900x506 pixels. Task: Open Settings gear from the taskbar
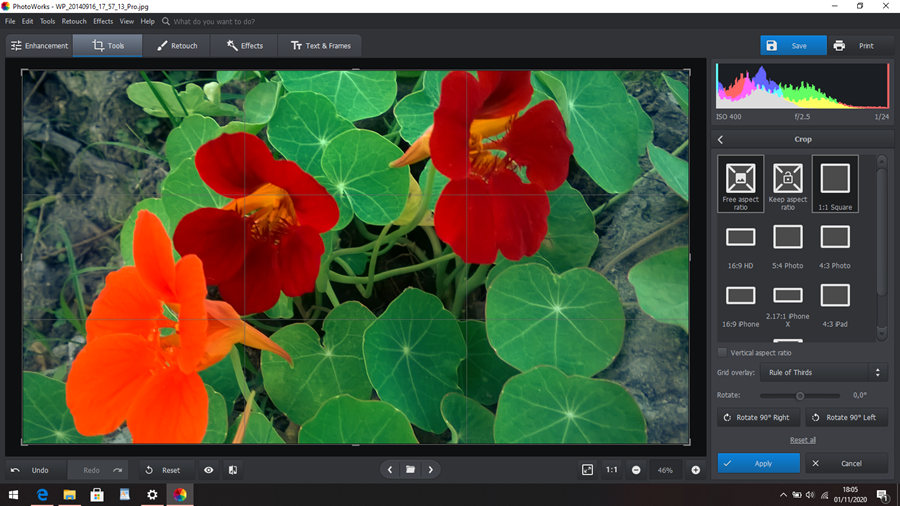152,495
